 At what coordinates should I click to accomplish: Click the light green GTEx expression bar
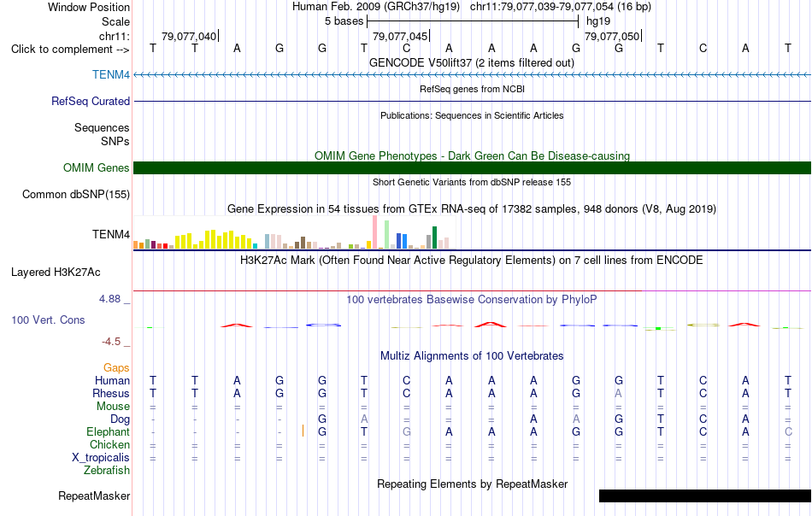(x=387, y=235)
